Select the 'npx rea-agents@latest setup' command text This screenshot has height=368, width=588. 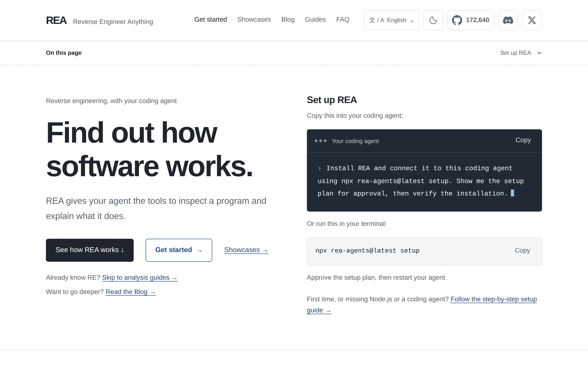coord(367,250)
